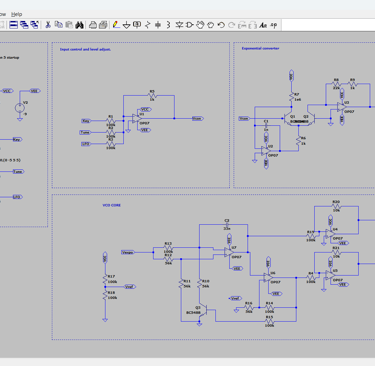Open the Component gate icon
The height and width of the screenshot is (366, 375).
point(189,25)
